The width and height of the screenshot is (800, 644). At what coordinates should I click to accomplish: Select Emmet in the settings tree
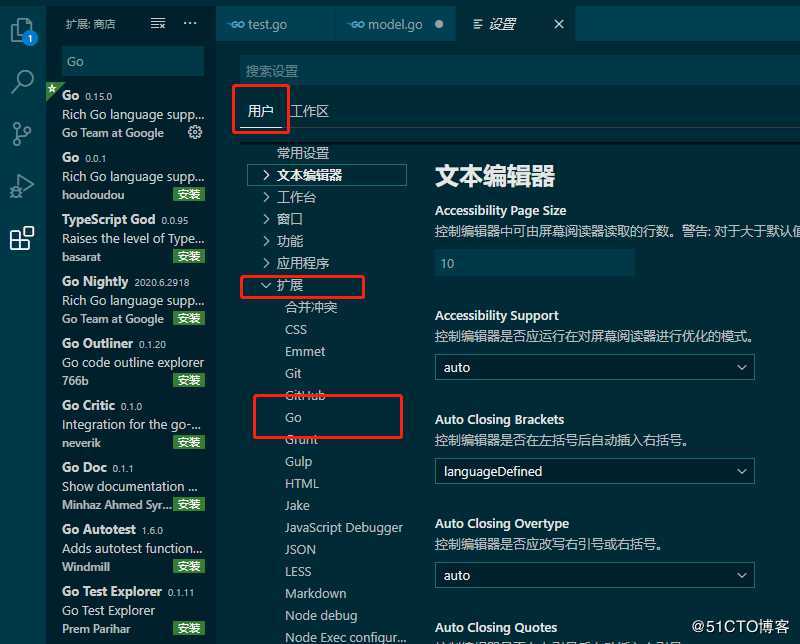(305, 352)
